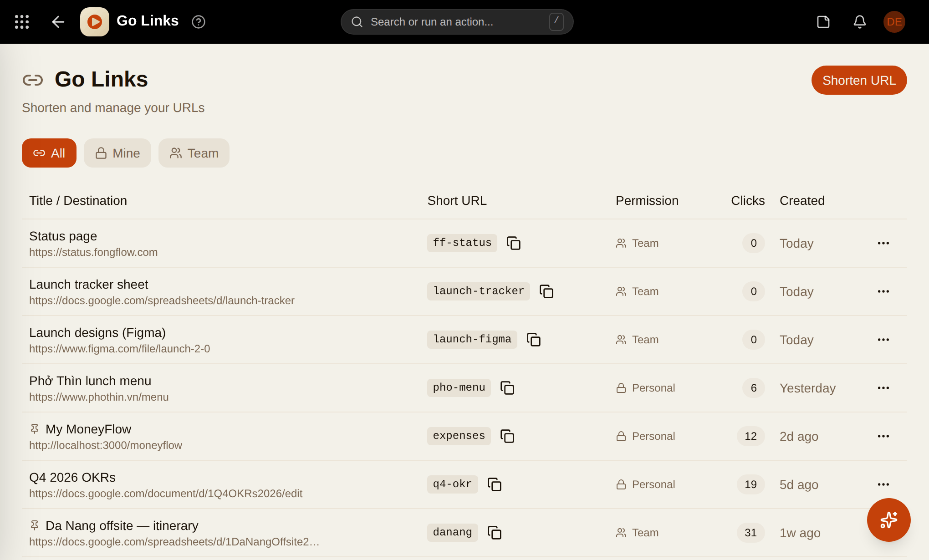The height and width of the screenshot is (560, 929).
Task: Open the apps grid launcher
Action: (x=22, y=22)
